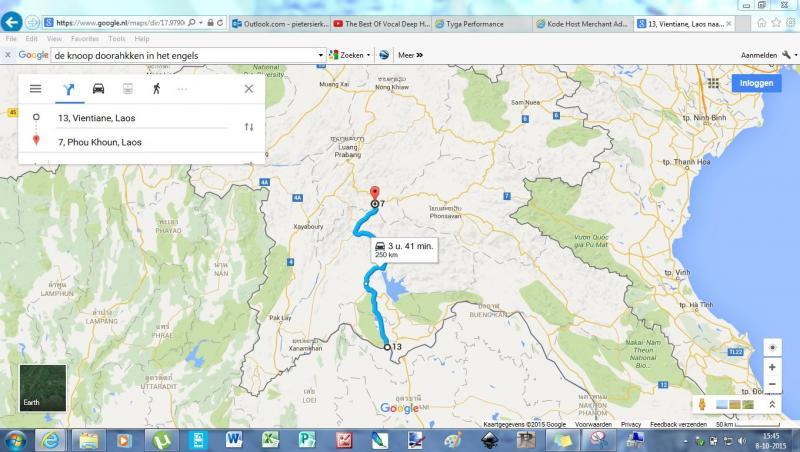Viewport: 800px width, 452px height.
Task: Open the Google toolbar search history dropdown
Action: pyautogui.click(x=320, y=55)
